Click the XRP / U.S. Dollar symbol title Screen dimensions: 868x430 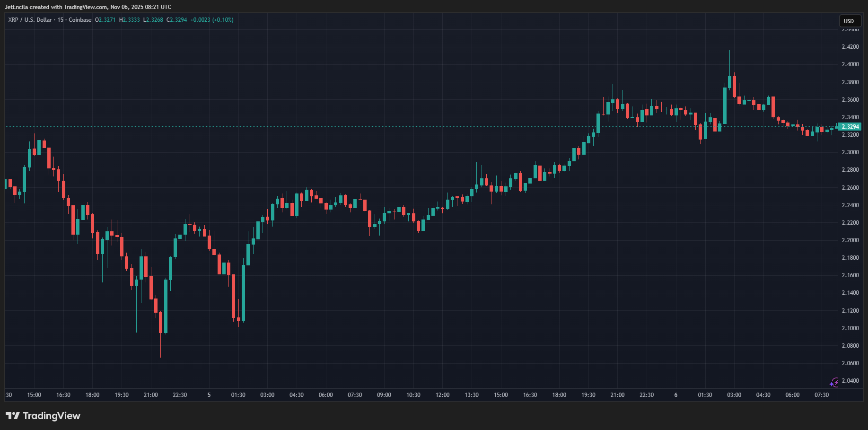(x=30, y=20)
